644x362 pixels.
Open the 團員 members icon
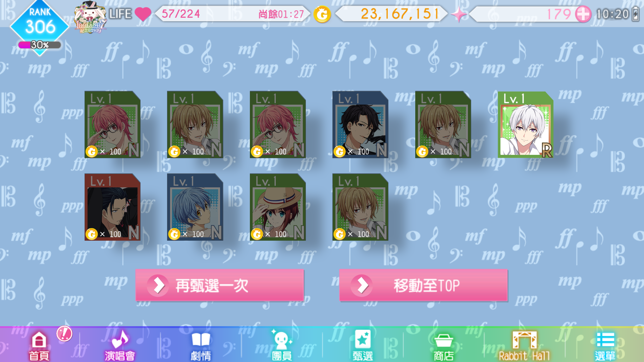[282, 346]
